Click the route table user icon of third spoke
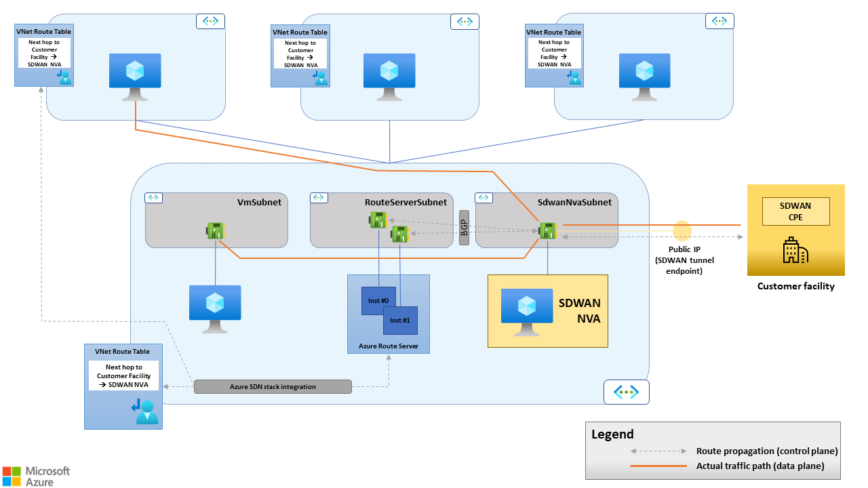 click(574, 77)
